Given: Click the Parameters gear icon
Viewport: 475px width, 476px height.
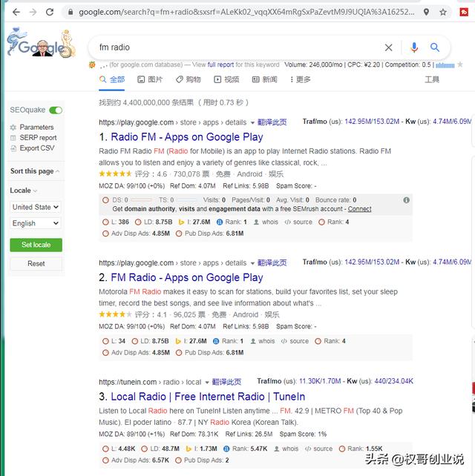Looking at the screenshot, I should click(13, 128).
